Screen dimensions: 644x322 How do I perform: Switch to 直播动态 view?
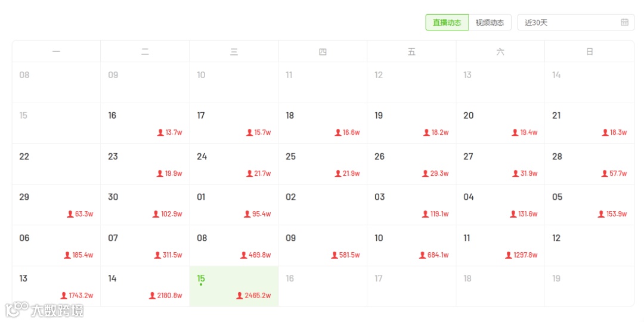click(447, 23)
